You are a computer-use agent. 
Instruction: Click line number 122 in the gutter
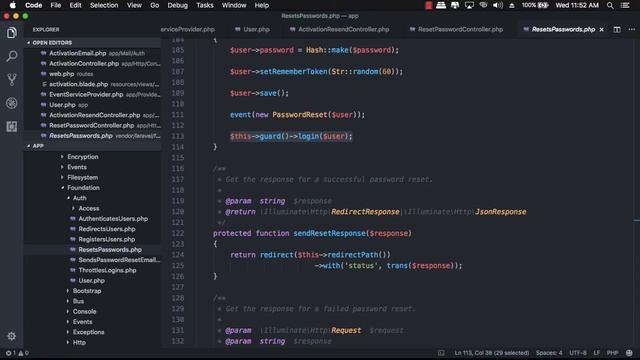point(178,233)
